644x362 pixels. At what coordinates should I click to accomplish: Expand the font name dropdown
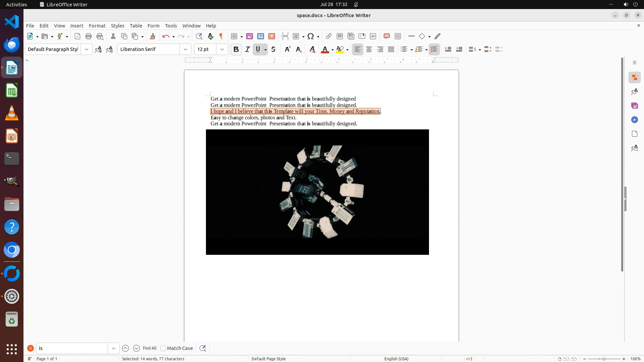tap(185, 49)
